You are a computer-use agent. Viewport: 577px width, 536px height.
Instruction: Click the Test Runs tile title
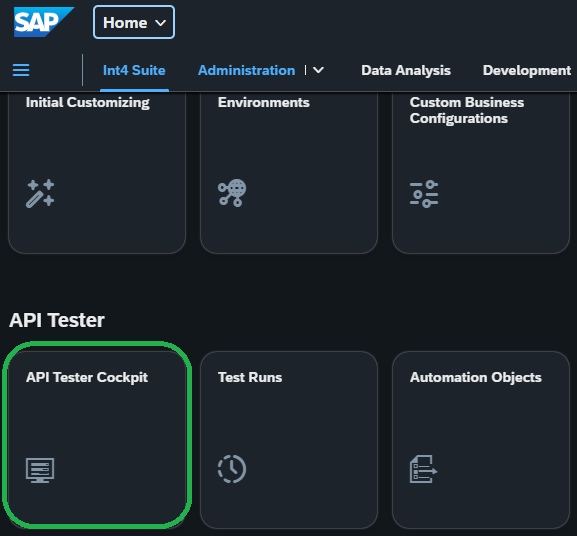(x=250, y=377)
